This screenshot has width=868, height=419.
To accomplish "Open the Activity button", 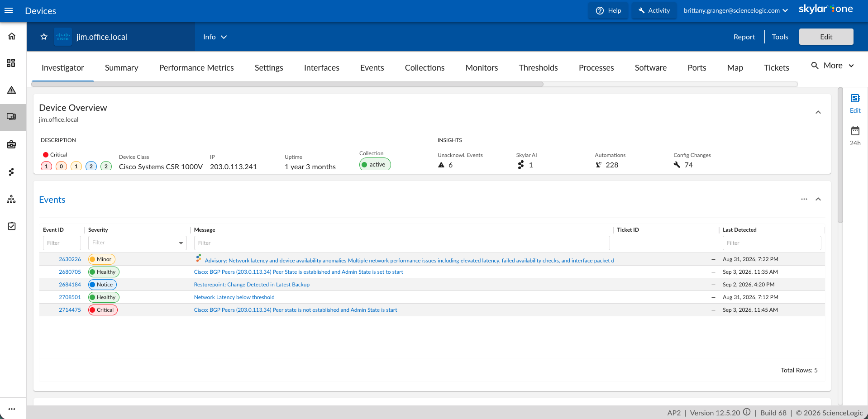I will [654, 10].
